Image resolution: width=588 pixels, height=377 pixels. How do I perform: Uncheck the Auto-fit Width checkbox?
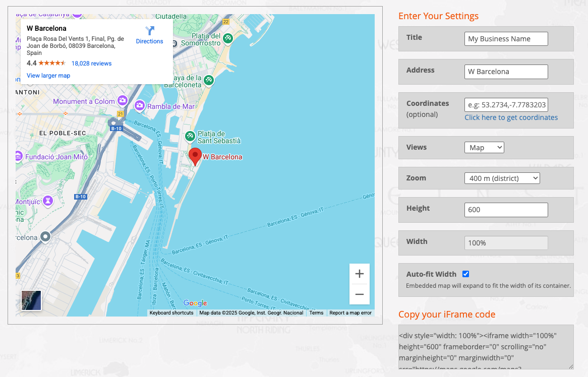[x=465, y=274]
